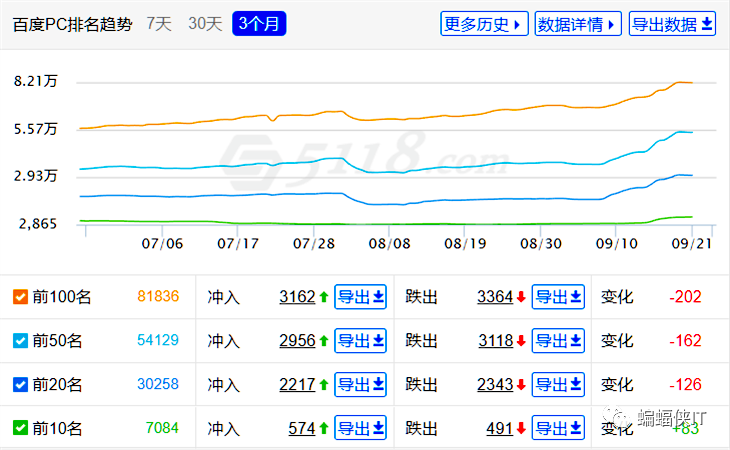Screen dimensions: 730x450
Task: Click the 08/08 date label on chart axis
Action: (x=389, y=243)
